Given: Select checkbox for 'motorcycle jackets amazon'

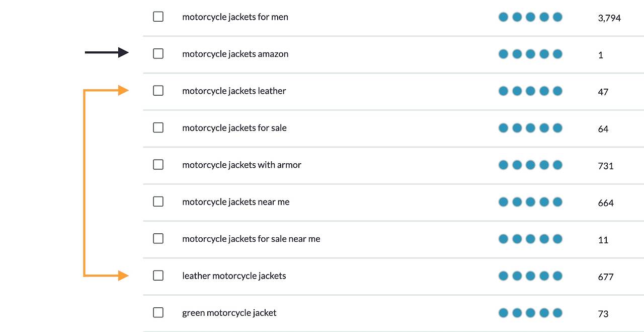Looking at the screenshot, I should tap(158, 53).
